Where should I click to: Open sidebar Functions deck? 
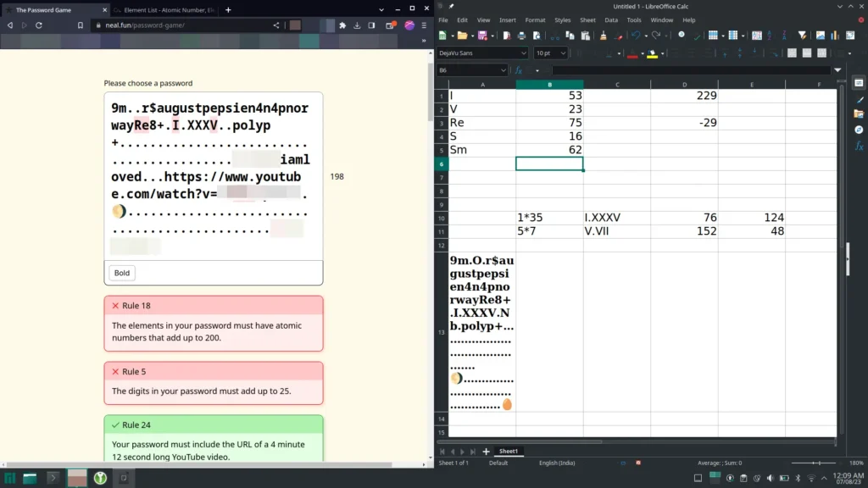coord(859,146)
